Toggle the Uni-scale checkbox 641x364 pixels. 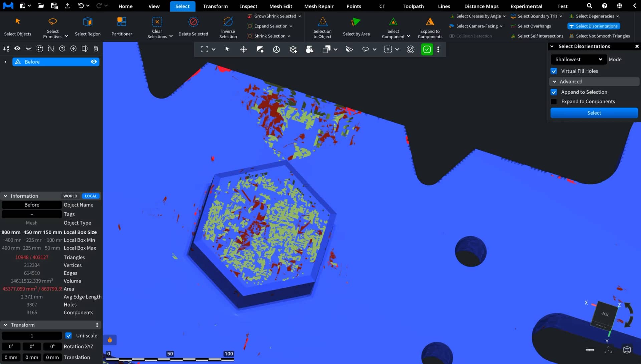(x=68, y=336)
